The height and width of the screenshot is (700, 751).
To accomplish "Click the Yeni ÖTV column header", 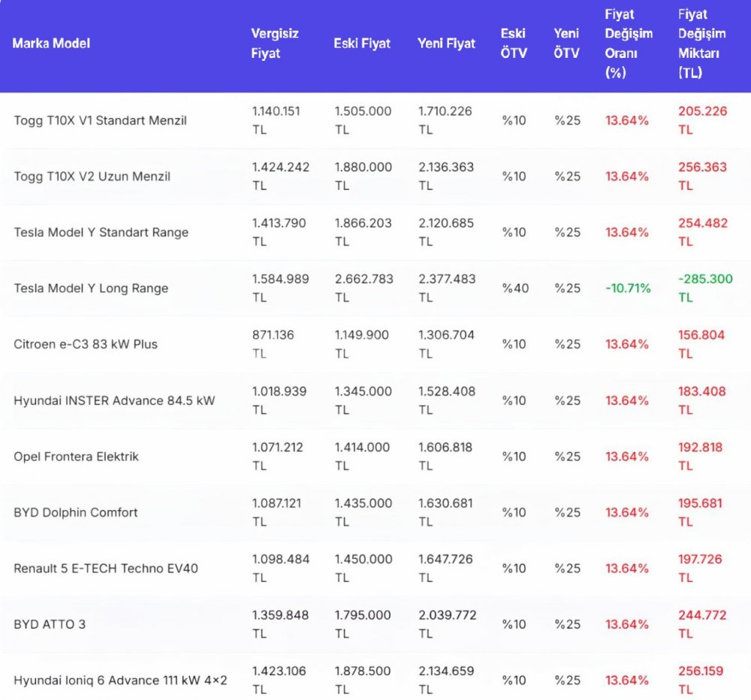I will 567,44.
